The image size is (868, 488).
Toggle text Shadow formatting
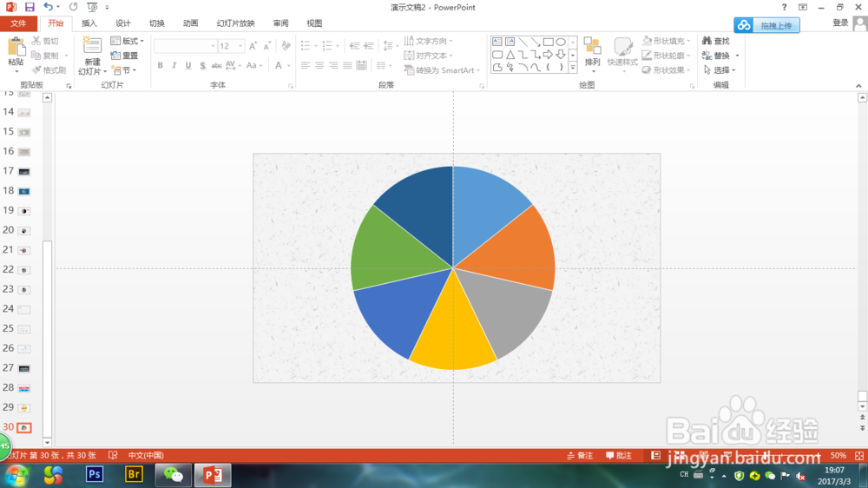pyautogui.click(x=202, y=65)
